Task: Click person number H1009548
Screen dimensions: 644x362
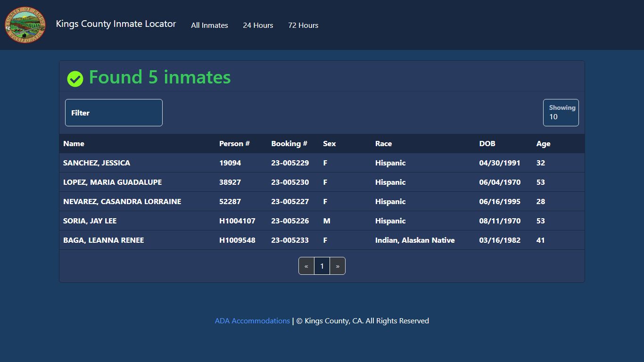Action: (x=237, y=240)
